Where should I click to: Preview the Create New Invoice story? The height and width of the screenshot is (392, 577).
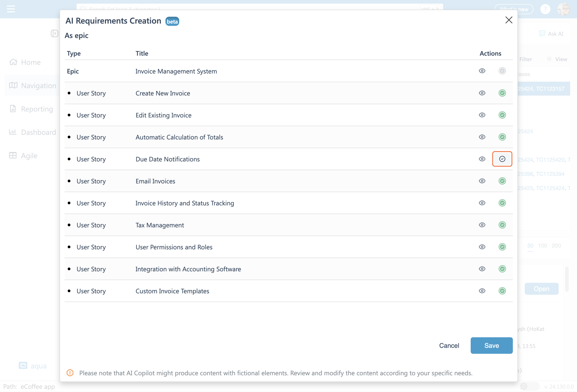[x=482, y=93]
